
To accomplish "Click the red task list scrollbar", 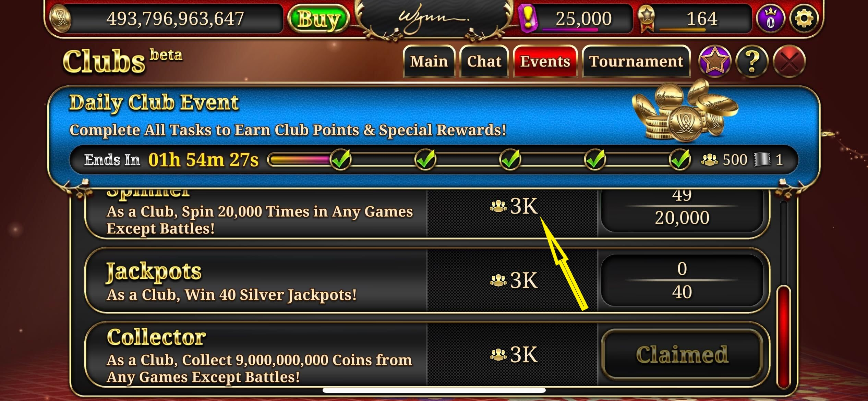I will (784, 338).
